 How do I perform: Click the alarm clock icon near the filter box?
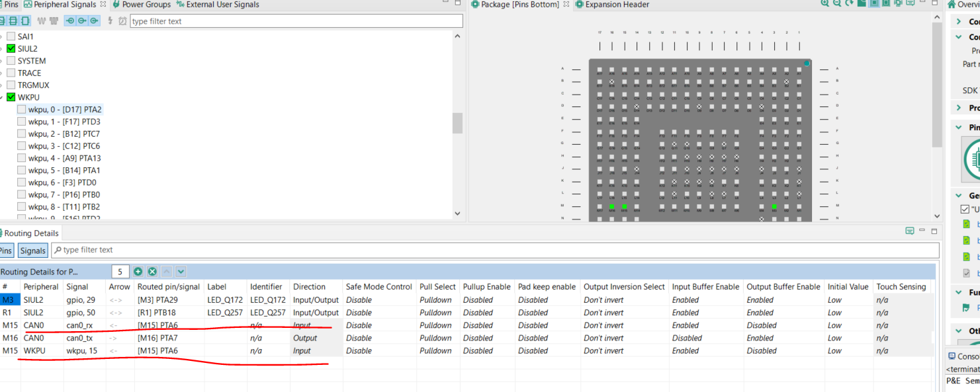click(x=122, y=21)
